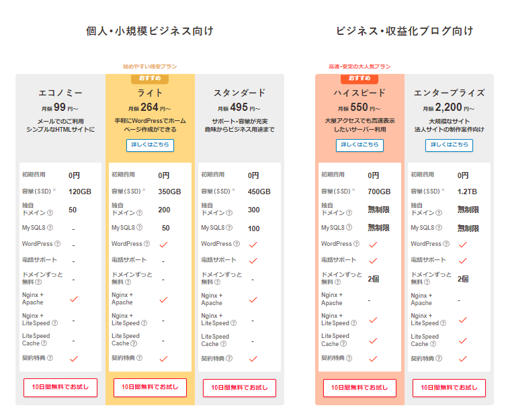The width and height of the screenshot is (508, 420).
Task: Click 独自ドメイン help icon in Economy plan
Action: coord(51,213)
